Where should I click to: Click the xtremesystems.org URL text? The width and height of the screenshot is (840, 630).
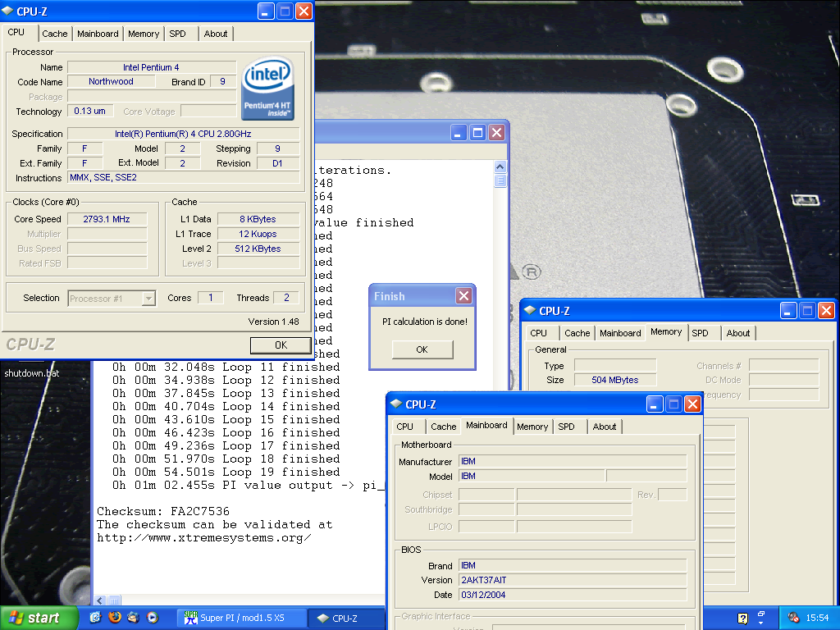(x=203, y=538)
